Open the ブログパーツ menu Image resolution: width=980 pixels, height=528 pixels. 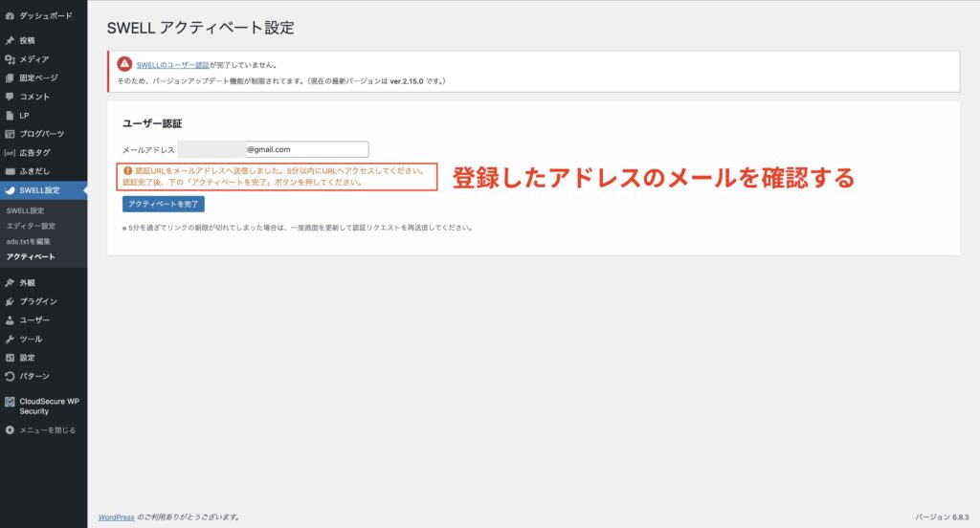(42, 134)
